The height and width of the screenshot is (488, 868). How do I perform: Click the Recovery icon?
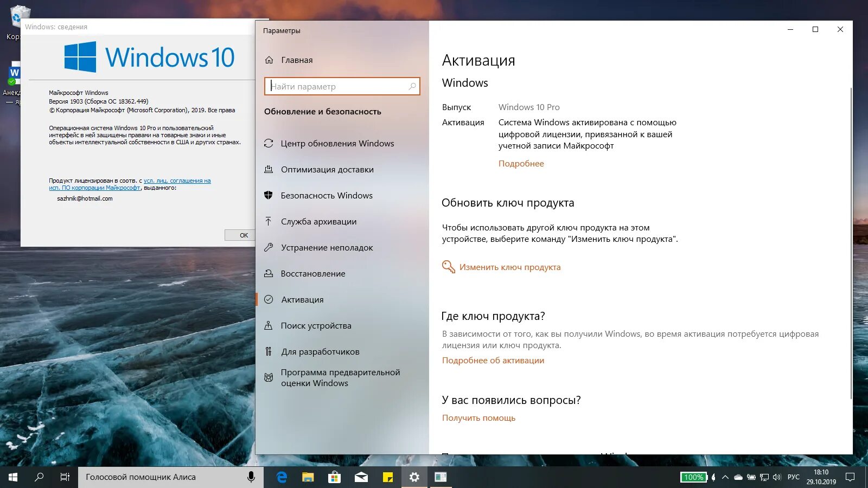(268, 273)
